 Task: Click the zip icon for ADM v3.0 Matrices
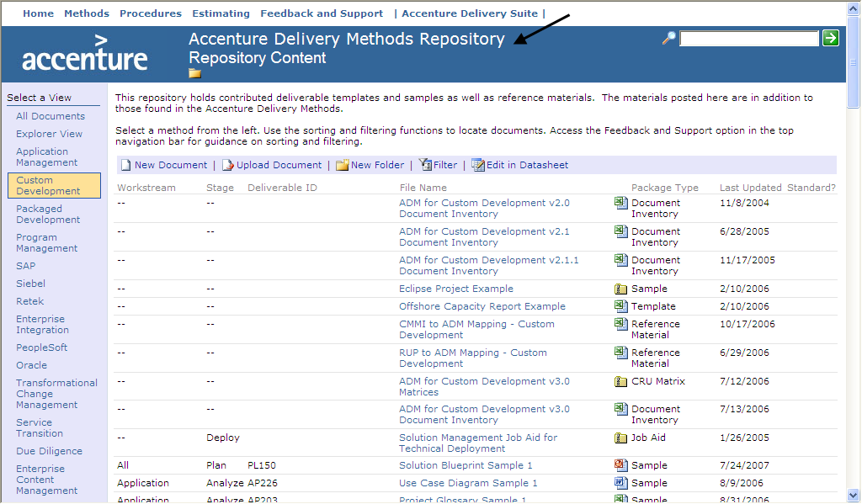pos(620,381)
